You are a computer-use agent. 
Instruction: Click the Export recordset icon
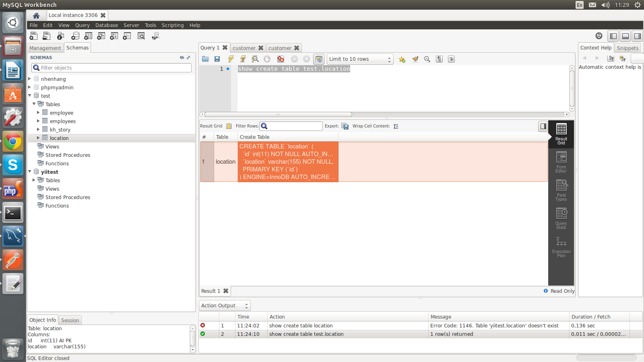point(345,126)
